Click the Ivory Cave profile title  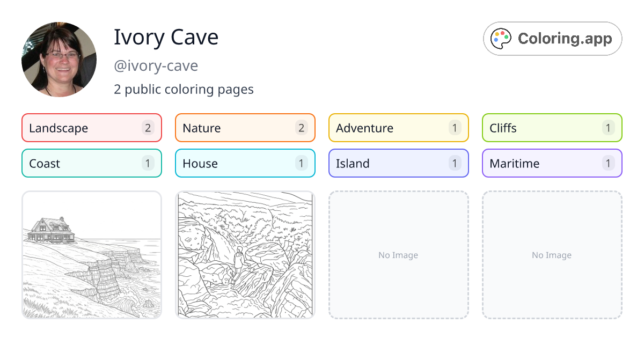coord(166,37)
